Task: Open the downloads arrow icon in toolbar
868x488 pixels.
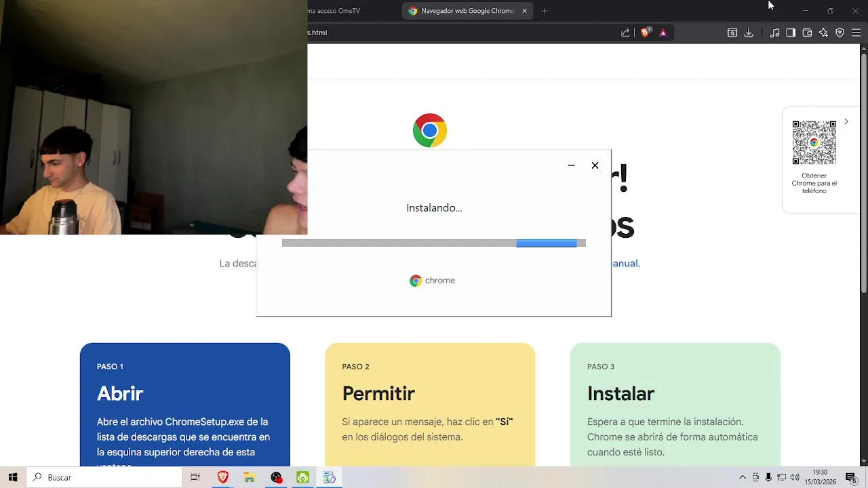Action: pos(749,33)
